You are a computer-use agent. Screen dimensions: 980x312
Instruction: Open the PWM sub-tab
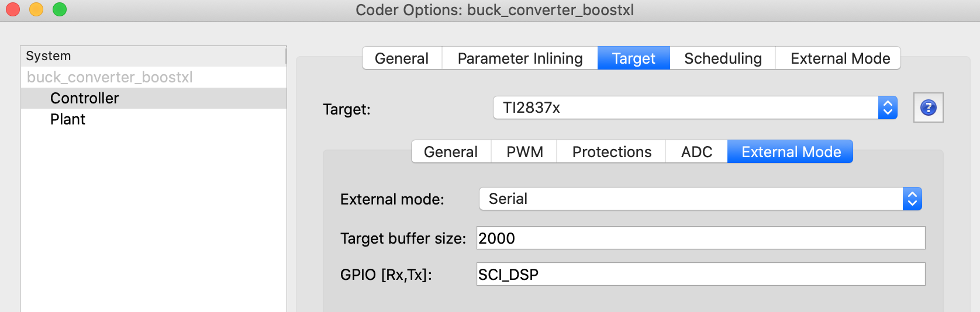tap(524, 152)
